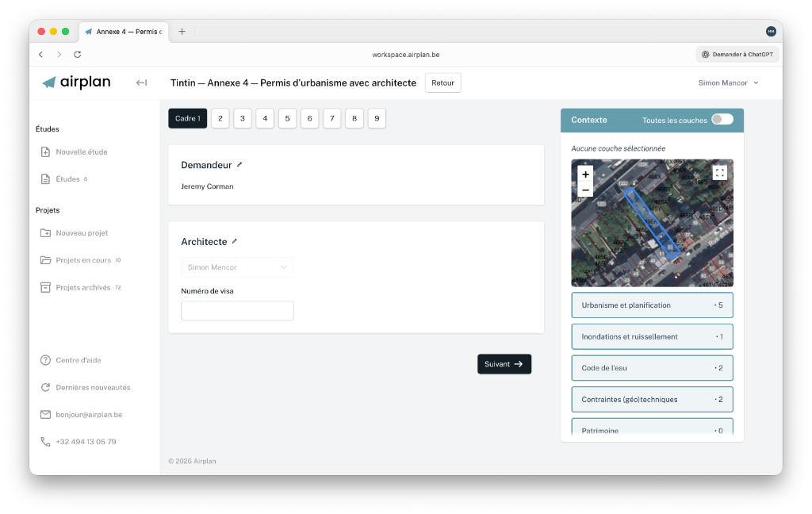Open the map in fullscreen

[719, 173]
